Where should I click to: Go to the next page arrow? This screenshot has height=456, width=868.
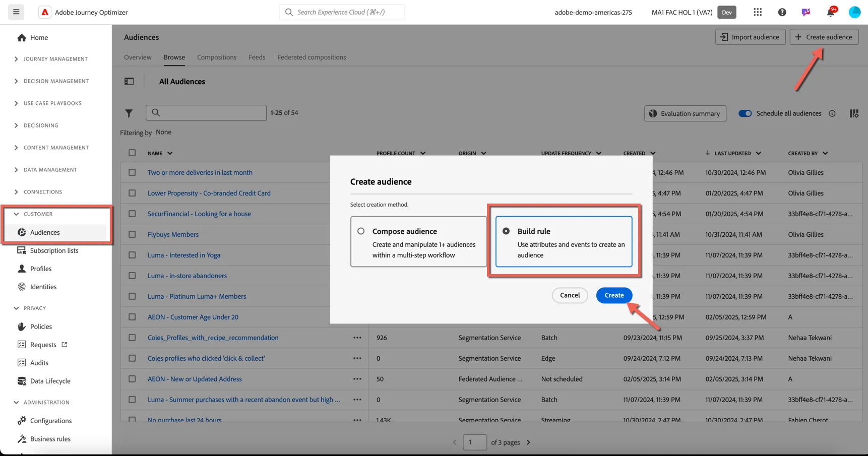tap(528, 442)
